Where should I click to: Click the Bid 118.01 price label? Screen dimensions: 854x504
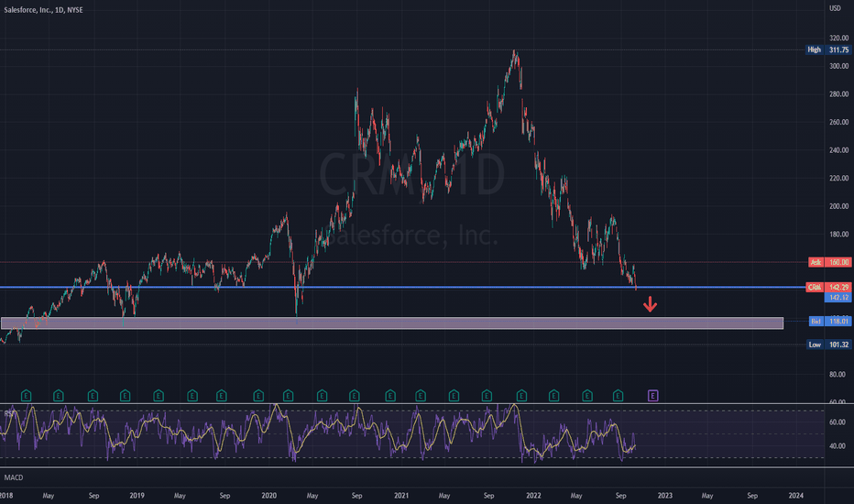[830, 321]
